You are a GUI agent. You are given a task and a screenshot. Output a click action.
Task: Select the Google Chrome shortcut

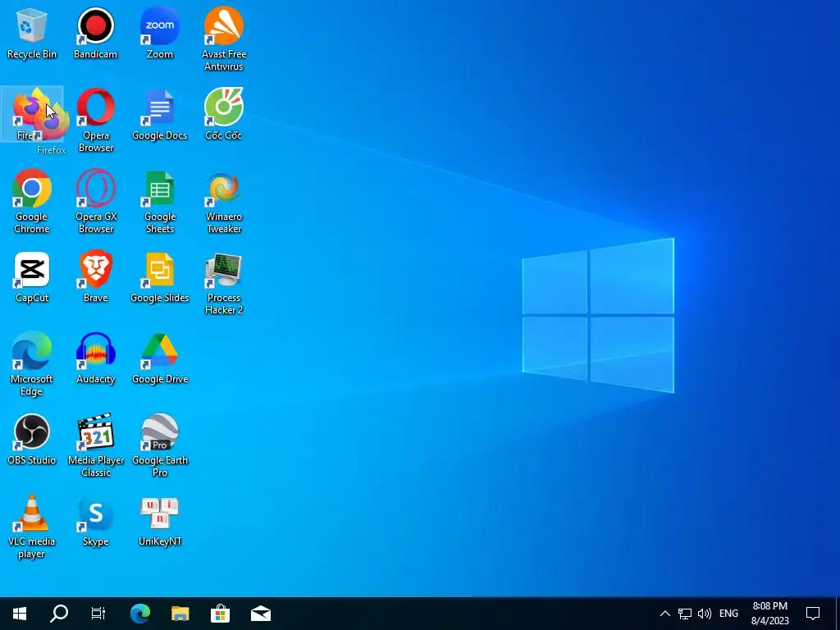[x=32, y=202]
